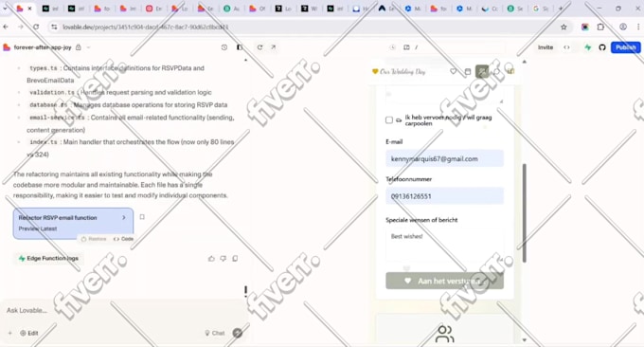Click the types.ts file name text
The width and height of the screenshot is (644, 347).
[44, 68]
